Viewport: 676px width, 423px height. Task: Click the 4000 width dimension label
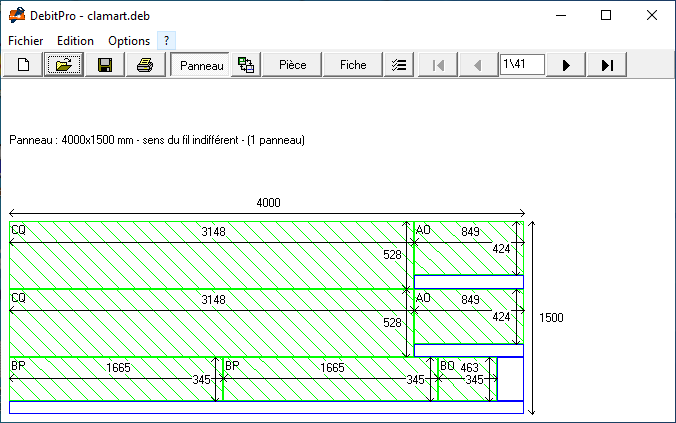click(268, 203)
